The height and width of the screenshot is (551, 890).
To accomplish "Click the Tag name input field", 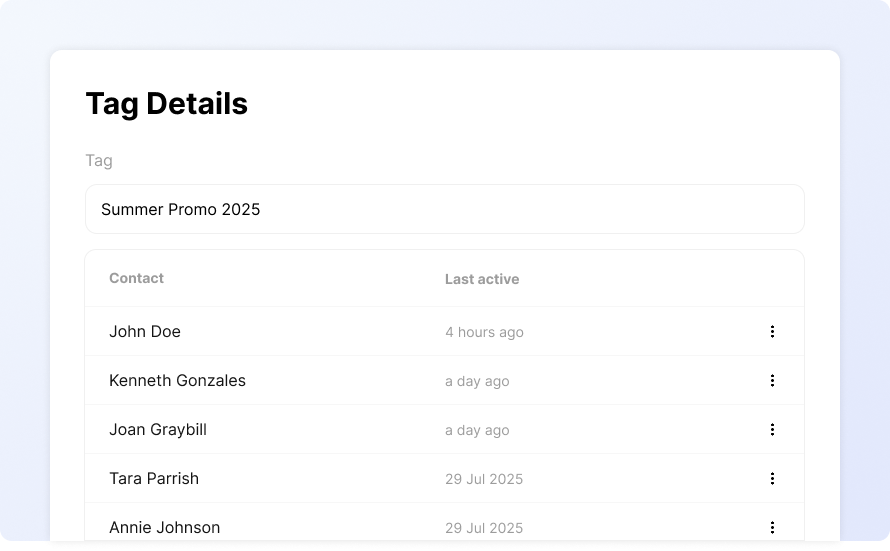I will 444,209.
